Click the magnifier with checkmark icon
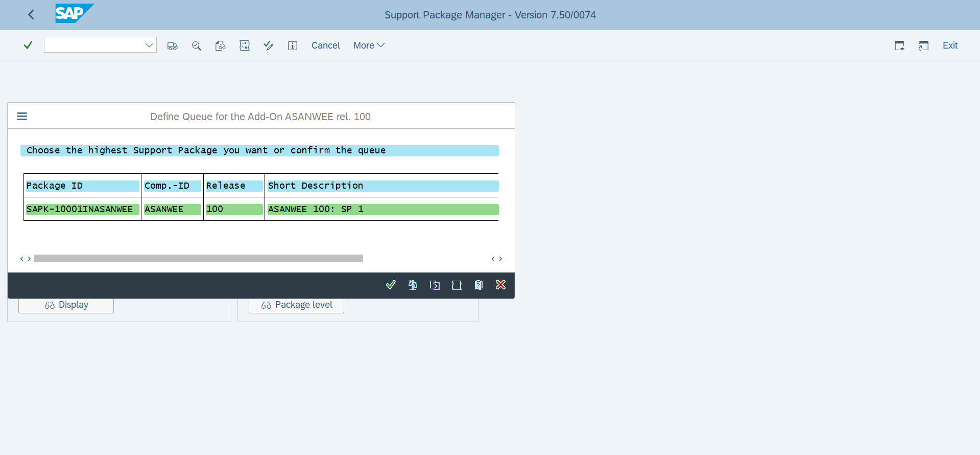980x455 pixels. coord(197,46)
